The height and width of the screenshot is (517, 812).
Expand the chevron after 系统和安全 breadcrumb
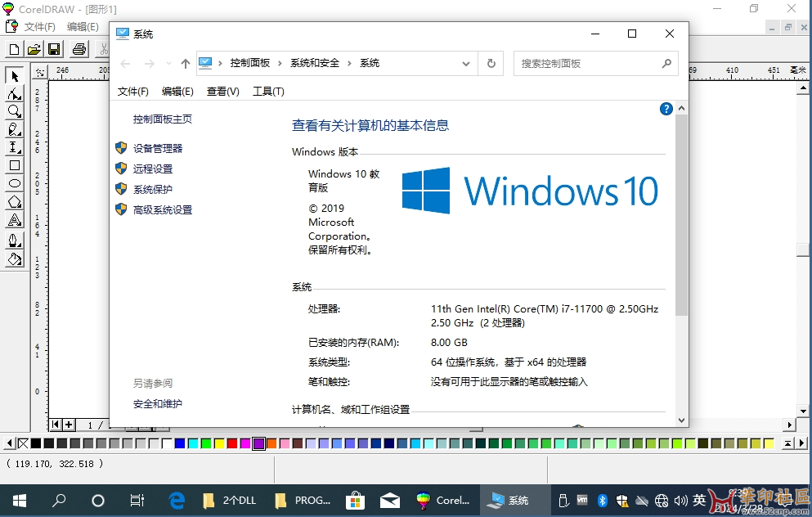pyautogui.click(x=349, y=63)
